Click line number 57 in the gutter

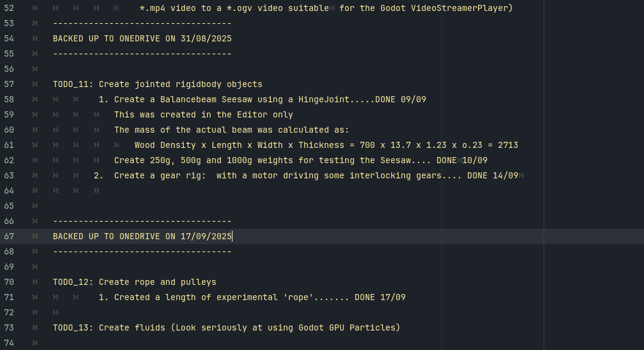point(9,84)
